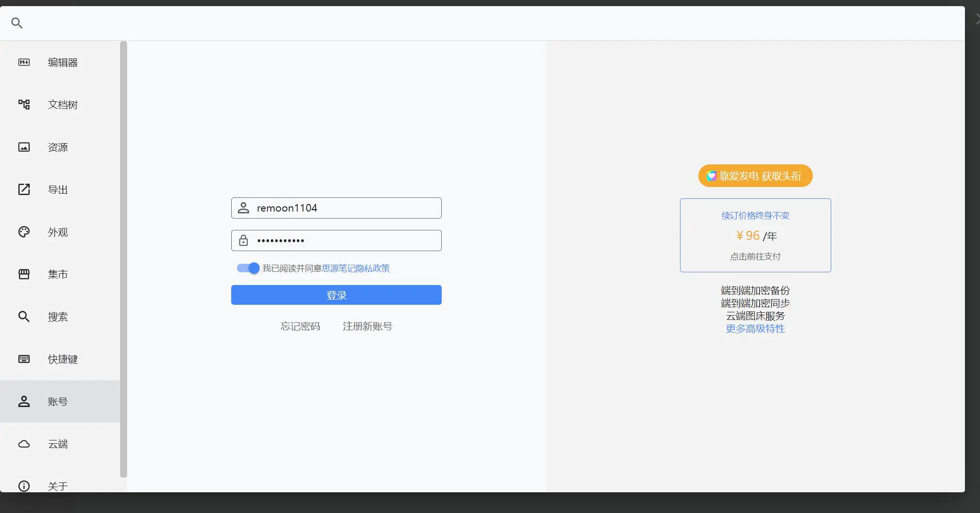Select the 文档树 (Document Tree) tree icon
The image size is (980, 513).
click(x=24, y=105)
